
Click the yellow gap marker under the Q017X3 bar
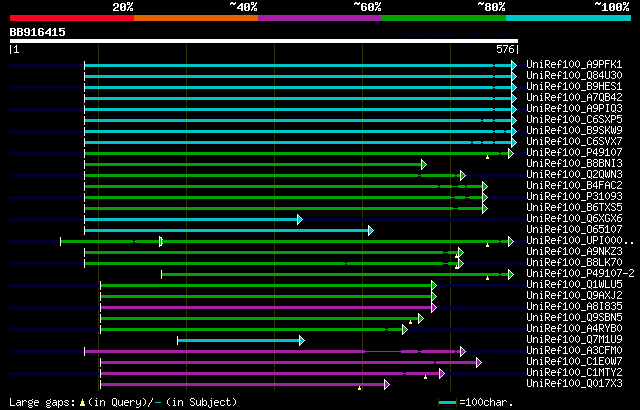[360, 388]
